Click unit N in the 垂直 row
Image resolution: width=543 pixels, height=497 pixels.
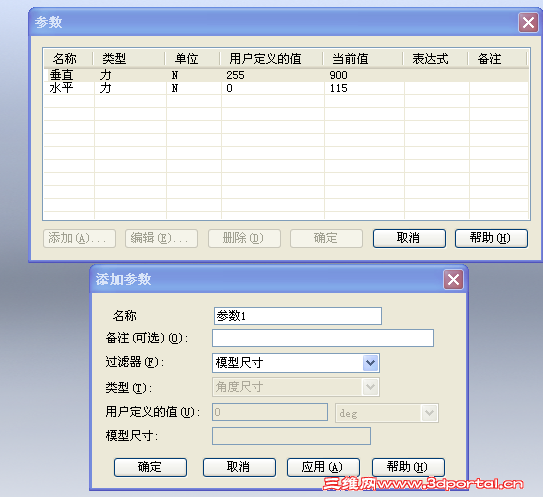tap(175, 75)
